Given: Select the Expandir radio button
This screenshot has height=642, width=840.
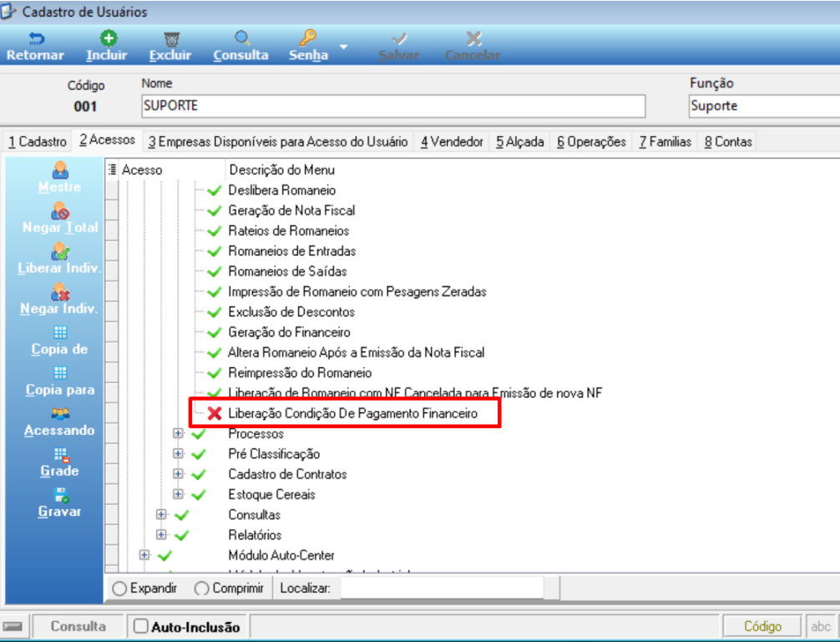Looking at the screenshot, I should click(119, 589).
